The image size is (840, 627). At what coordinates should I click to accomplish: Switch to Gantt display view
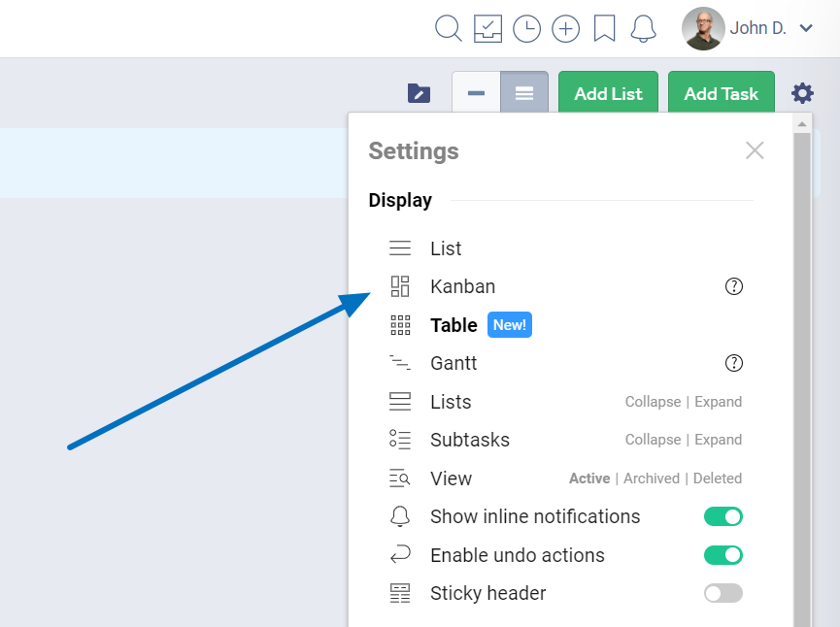tap(454, 363)
